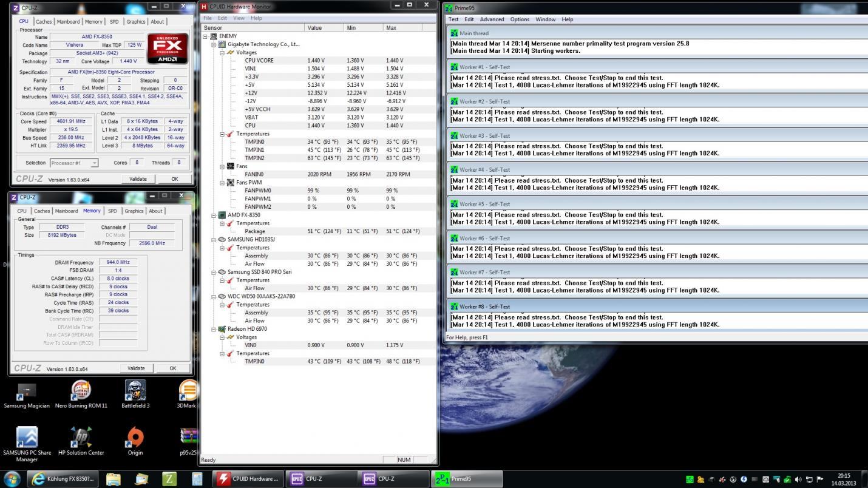Open Windows Explorer from the taskbar
Viewport: 868px width, 488px height.
[x=114, y=479]
